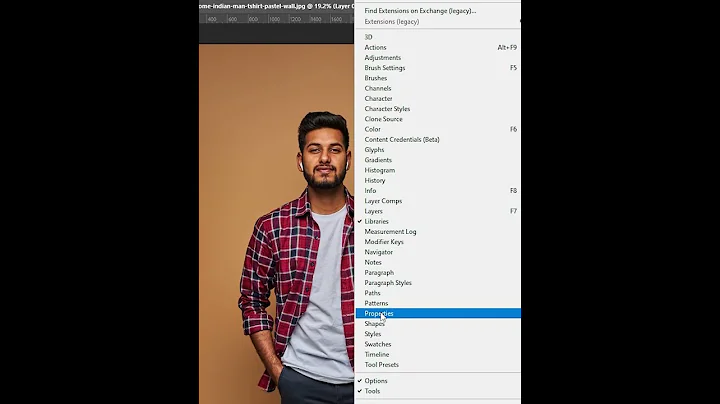The height and width of the screenshot is (404, 720).
Task: Toggle the checked Options bar entry
Action: coord(438,381)
